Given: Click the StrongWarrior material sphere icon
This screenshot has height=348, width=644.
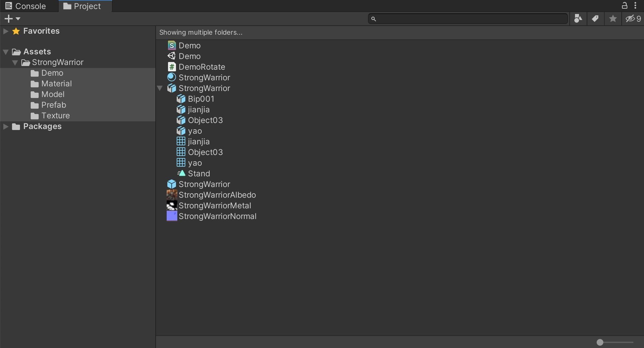Looking at the screenshot, I should pos(172,78).
